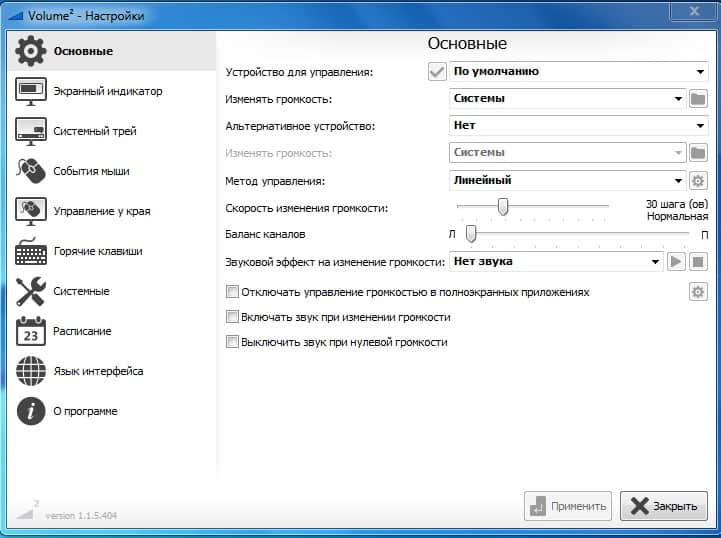Click gear icon for fullscreen applications option
The width and height of the screenshot is (721, 538).
[x=698, y=292]
